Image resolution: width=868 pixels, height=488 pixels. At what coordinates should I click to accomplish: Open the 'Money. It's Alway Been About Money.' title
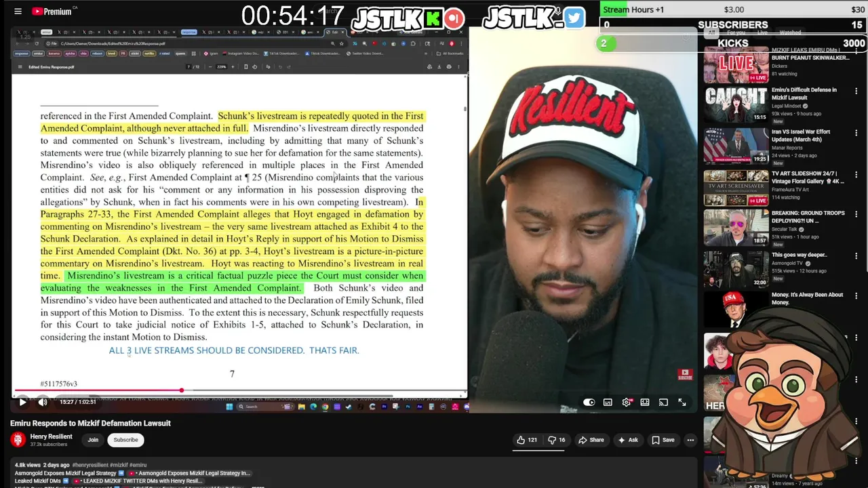(807, 298)
